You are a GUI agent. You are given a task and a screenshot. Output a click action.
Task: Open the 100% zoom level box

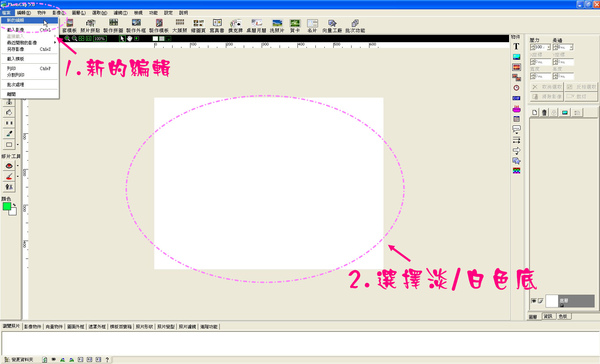(100, 38)
